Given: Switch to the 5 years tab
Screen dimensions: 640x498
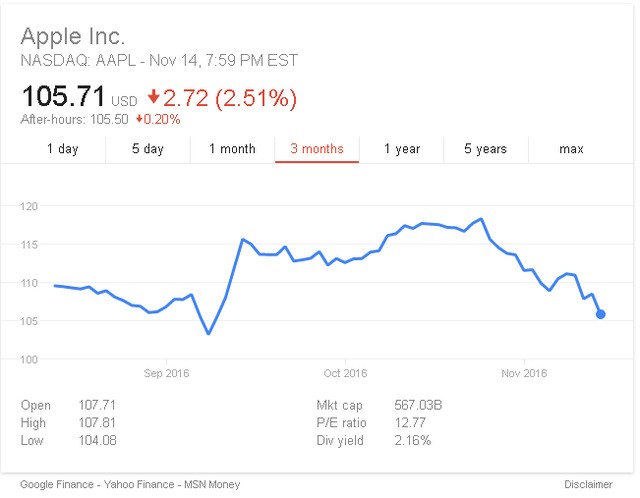Looking at the screenshot, I should point(485,149).
